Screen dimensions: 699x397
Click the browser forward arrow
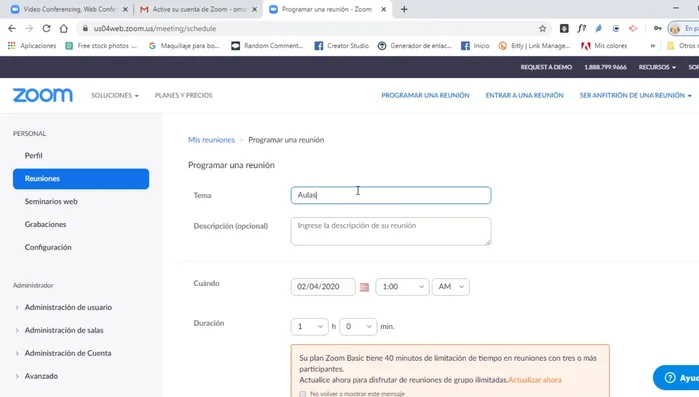[x=29, y=29]
